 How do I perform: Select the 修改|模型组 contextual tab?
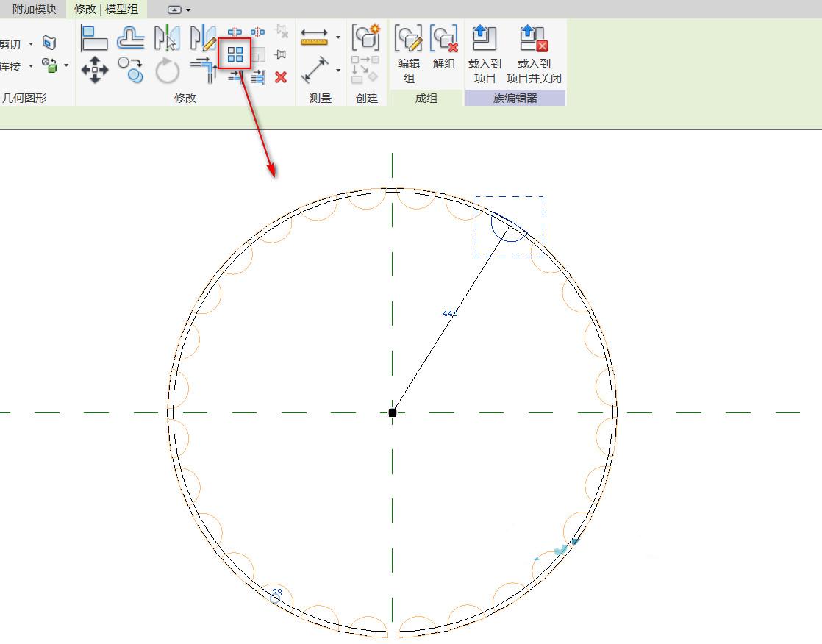point(107,10)
